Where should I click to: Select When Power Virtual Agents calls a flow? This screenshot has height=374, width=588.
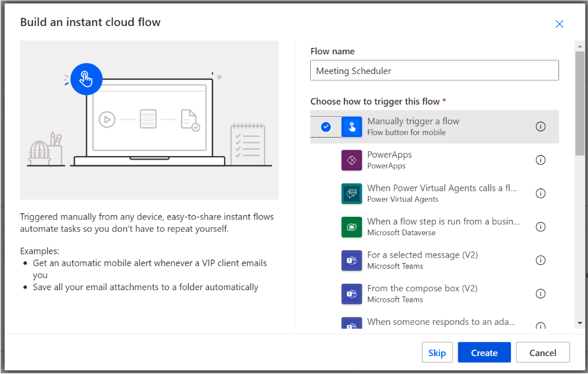[x=435, y=194]
